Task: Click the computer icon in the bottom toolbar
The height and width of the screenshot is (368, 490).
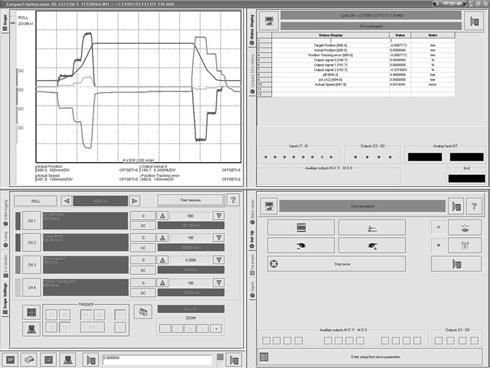Action: click(x=68, y=360)
